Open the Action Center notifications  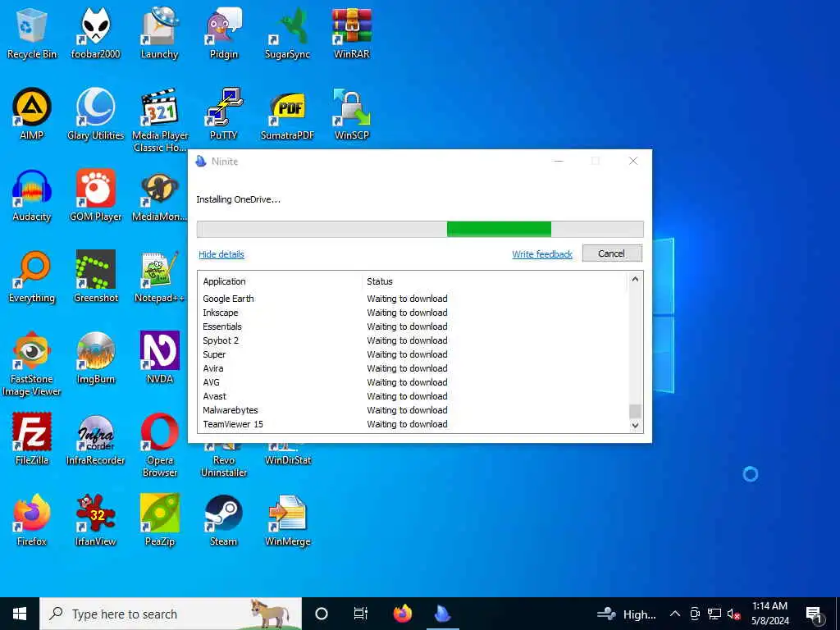814,614
